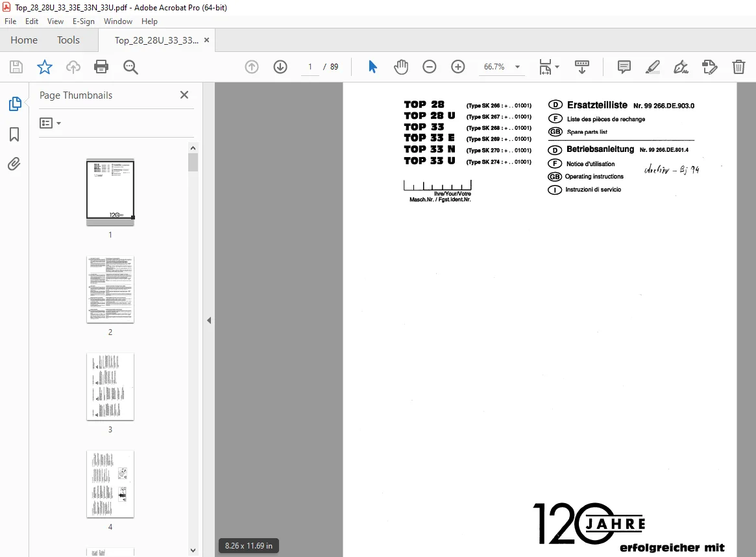Delete with the trash can icon

pos(738,67)
